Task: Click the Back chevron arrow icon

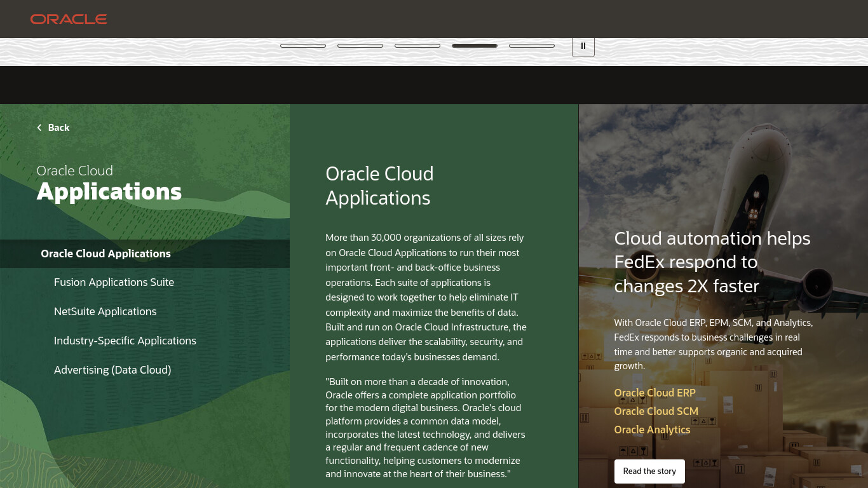Action: click(39, 128)
